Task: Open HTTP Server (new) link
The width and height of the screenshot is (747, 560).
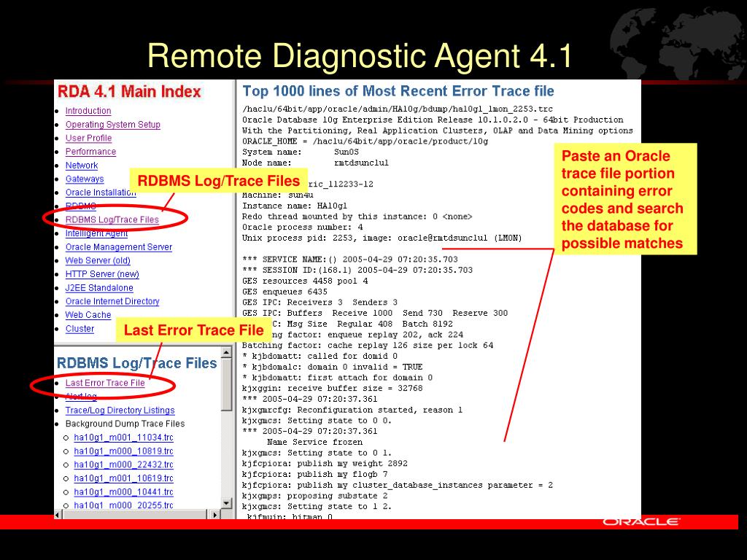Action: tap(102, 274)
